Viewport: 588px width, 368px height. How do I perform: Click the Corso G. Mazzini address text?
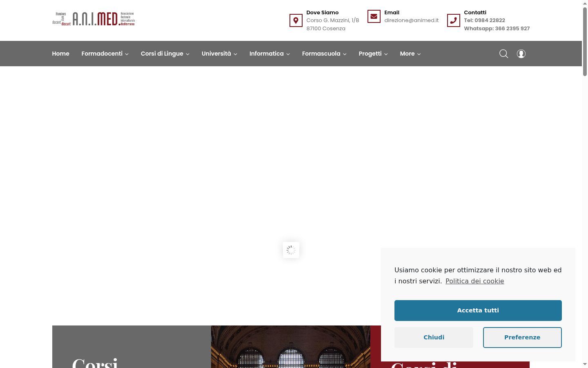point(333,20)
